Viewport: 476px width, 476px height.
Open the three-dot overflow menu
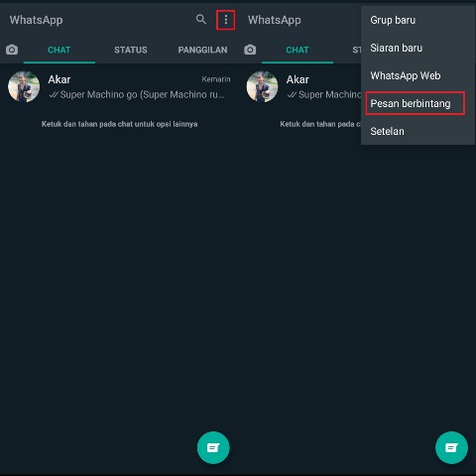pos(226,20)
